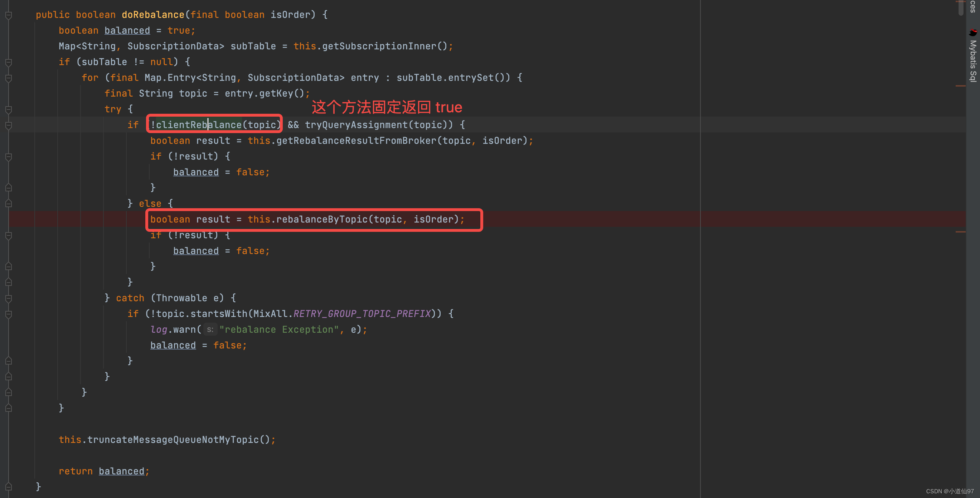The width and height of the screenshot is (980, 498).
Task: Click the tryQueryAssignment method call
Action: click(x=356, y=125)
